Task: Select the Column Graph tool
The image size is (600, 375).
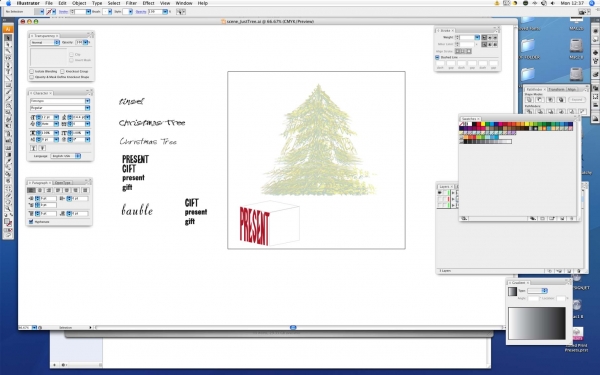Action: pos(8,140)
